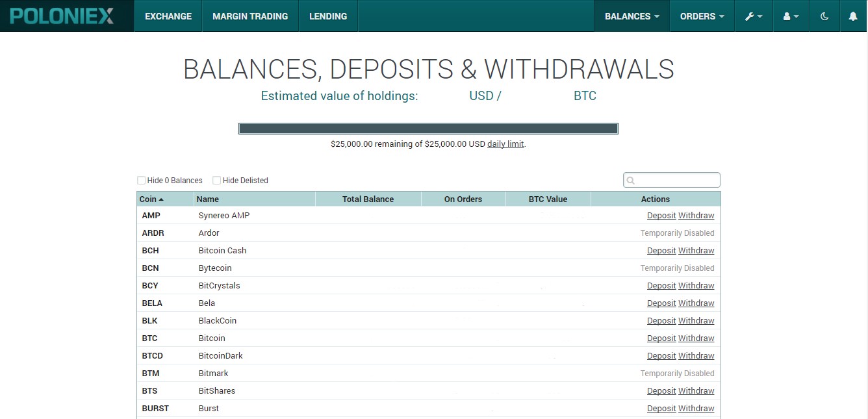The width and height of the screenshot is (868, 419).
Task: Deposit BitCrystals
Action: (x=661, y=286)
